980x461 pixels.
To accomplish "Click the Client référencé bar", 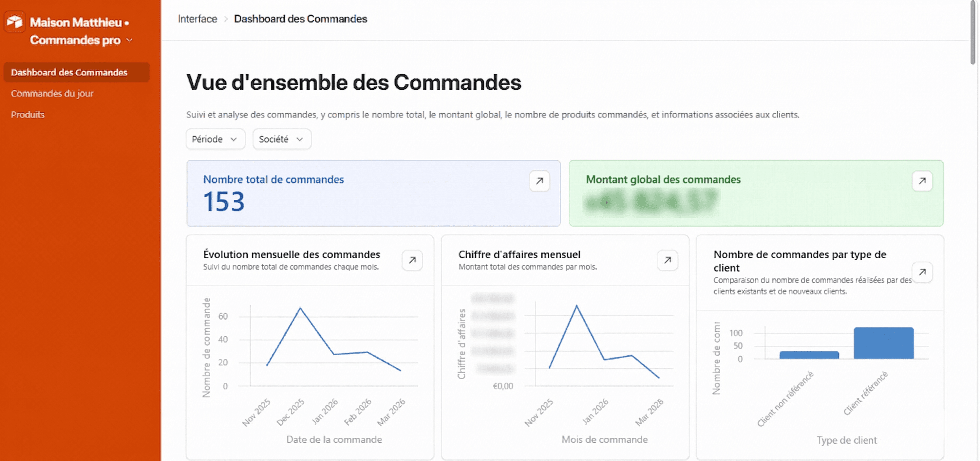I will point(883,343).
